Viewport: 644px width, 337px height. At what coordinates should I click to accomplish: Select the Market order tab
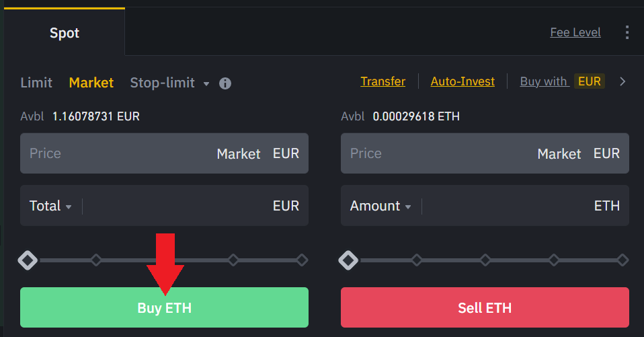click(x=91, y=83)
